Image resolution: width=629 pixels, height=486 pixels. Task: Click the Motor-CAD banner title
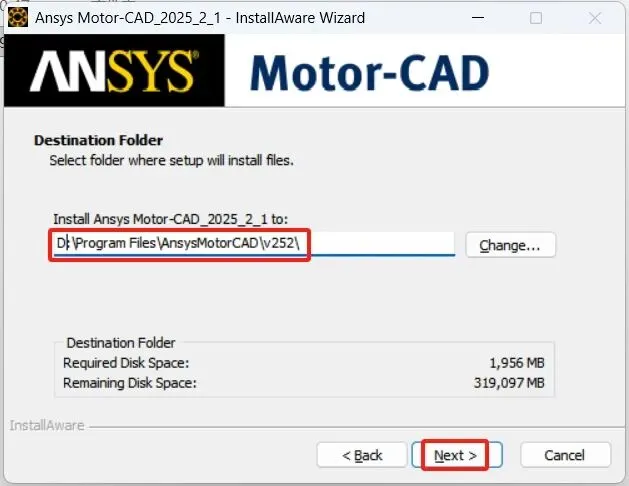point(369,72)
